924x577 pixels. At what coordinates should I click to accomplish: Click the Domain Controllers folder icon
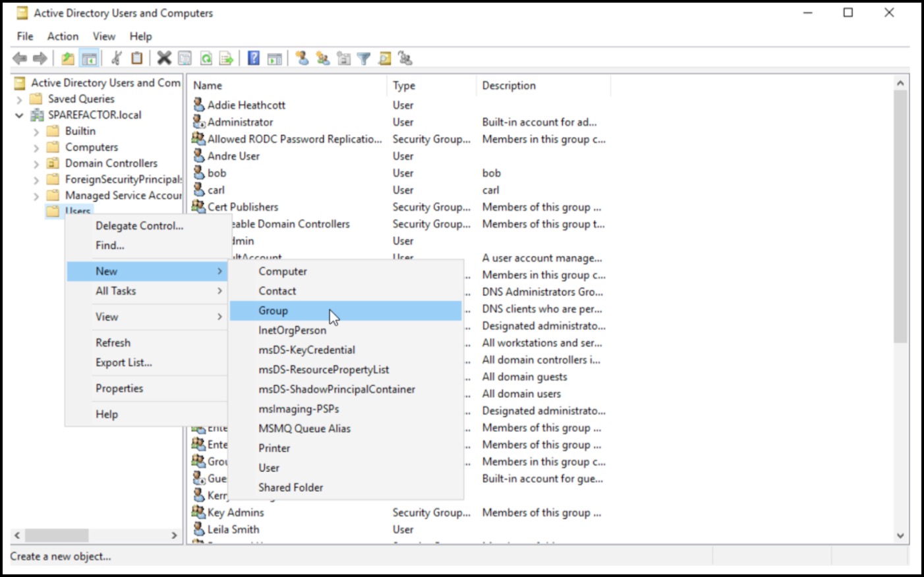(53, 163)
